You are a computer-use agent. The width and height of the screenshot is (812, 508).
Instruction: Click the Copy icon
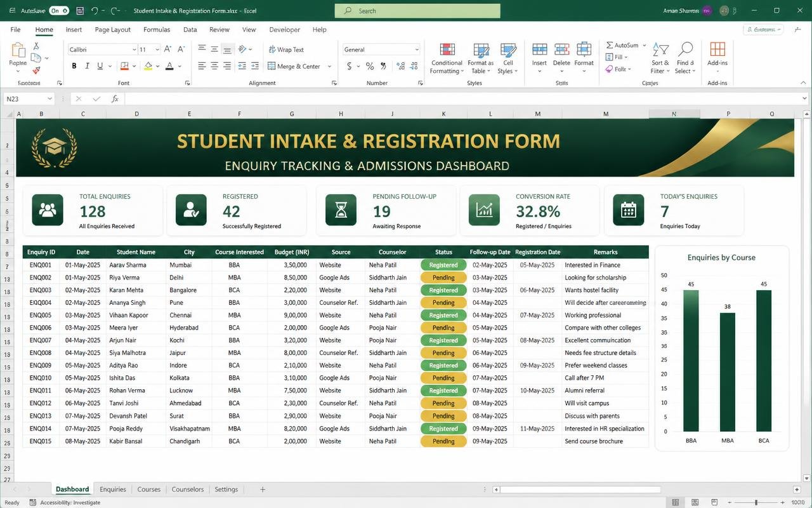(36, 58)
